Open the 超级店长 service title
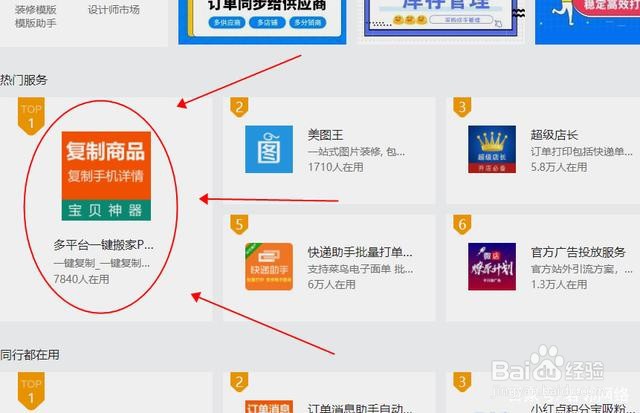This screenshot has height=413, width=640. pyautogui.click(x=554, y=135)
